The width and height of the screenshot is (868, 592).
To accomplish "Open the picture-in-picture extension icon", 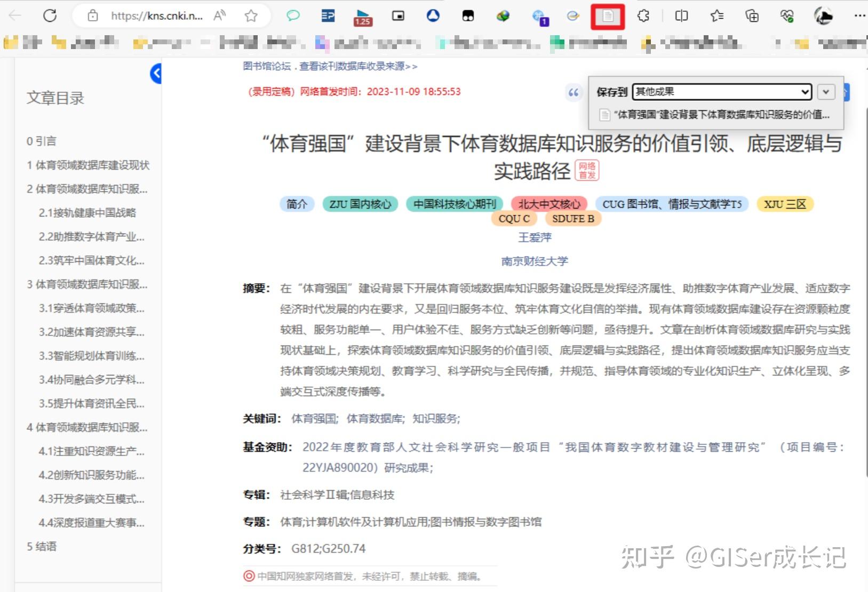I will (398, 15).
